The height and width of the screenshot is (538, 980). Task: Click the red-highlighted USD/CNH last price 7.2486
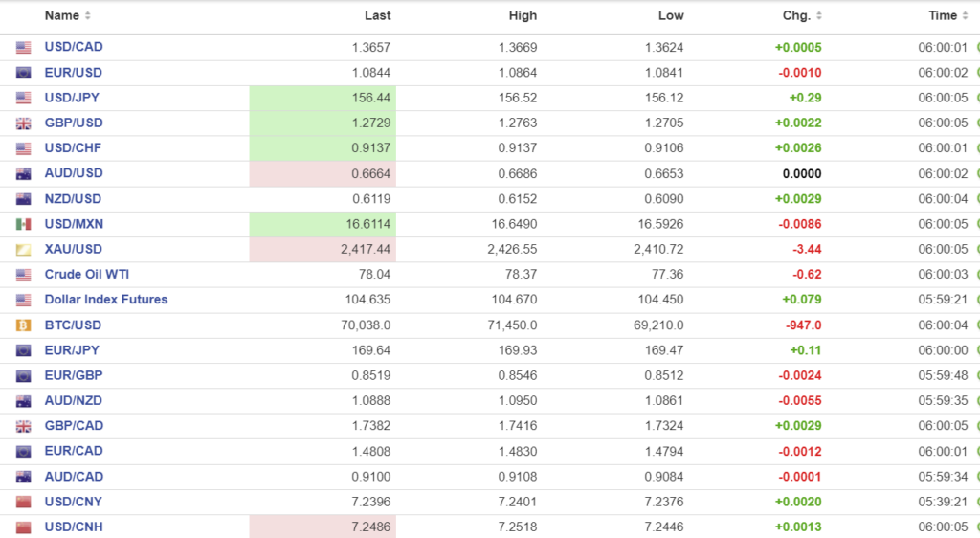[369, 527]
